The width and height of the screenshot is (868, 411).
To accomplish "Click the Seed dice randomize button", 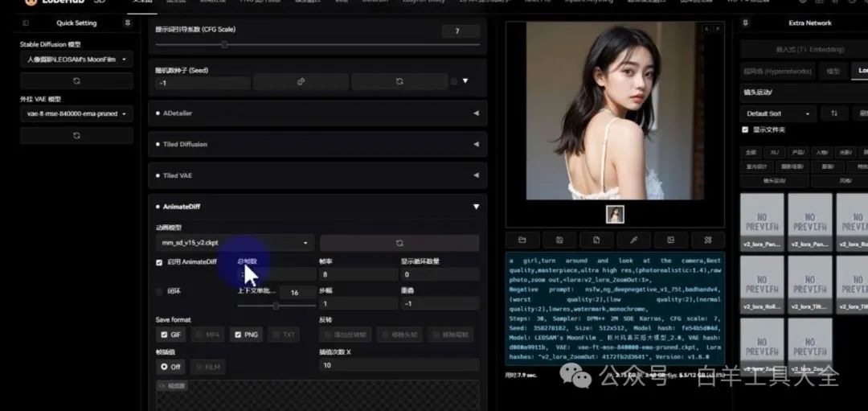I will (x=301, y=81).
